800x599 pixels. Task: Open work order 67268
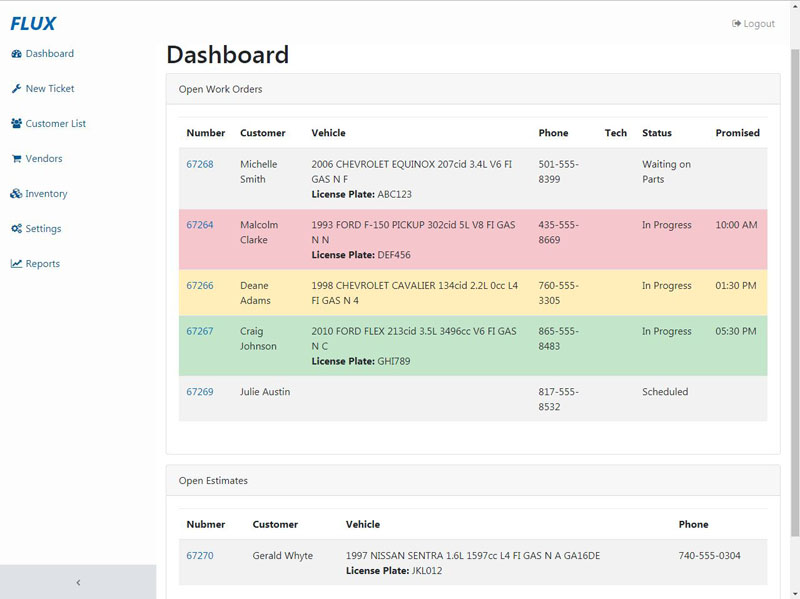click(200, 164)
